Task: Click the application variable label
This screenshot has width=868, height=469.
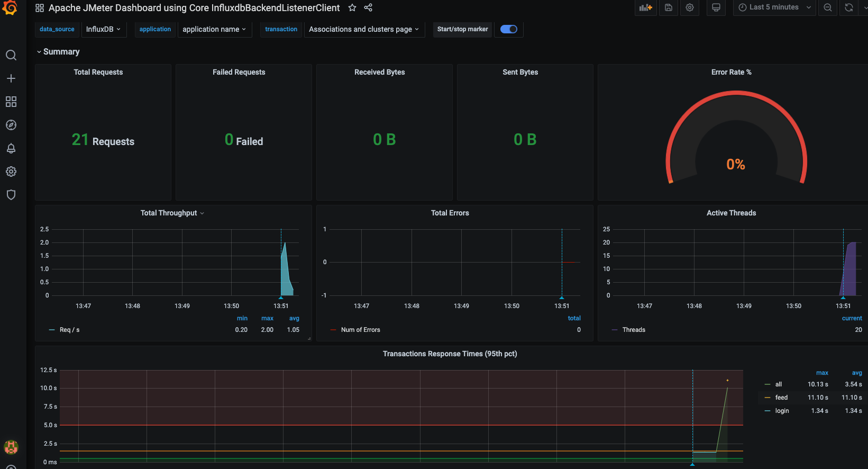Action: pos(155,29)
